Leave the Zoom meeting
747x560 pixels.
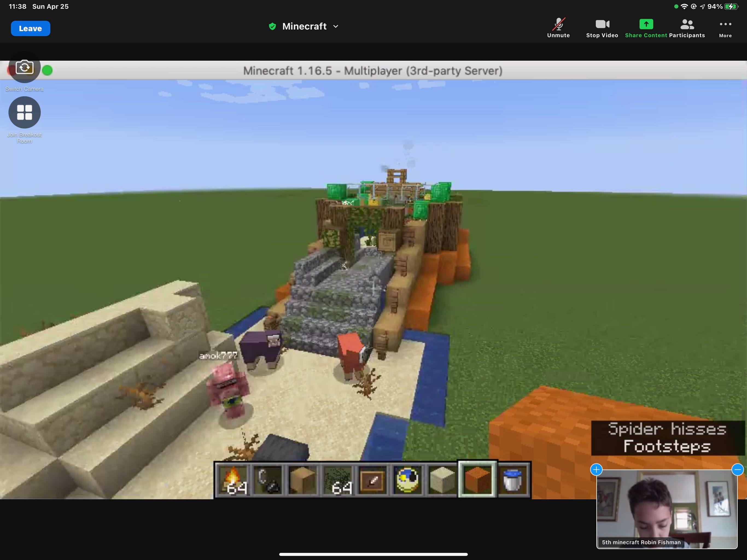(x=30, y=28)
